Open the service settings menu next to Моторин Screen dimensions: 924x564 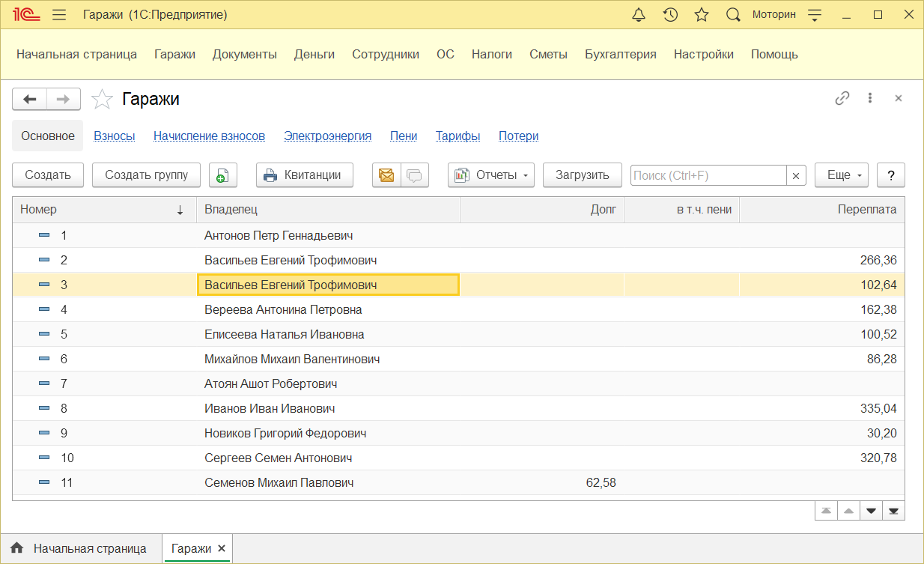coord(815,15)
